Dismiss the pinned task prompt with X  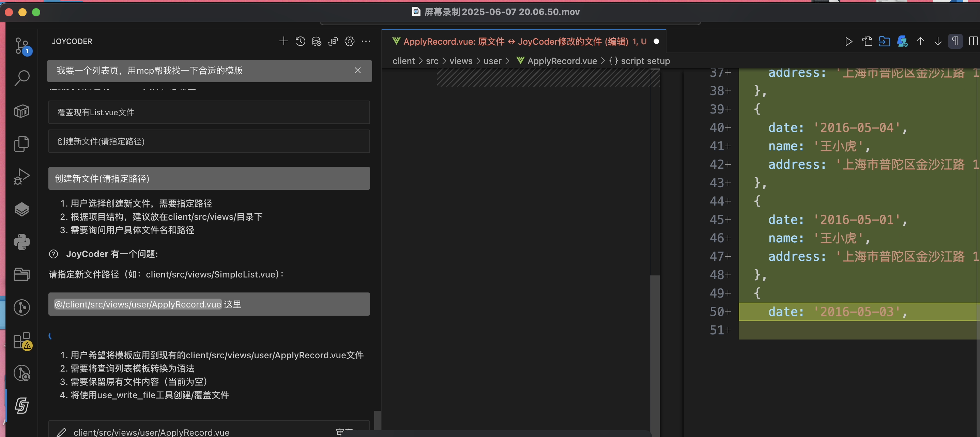[x=357, y=71]
